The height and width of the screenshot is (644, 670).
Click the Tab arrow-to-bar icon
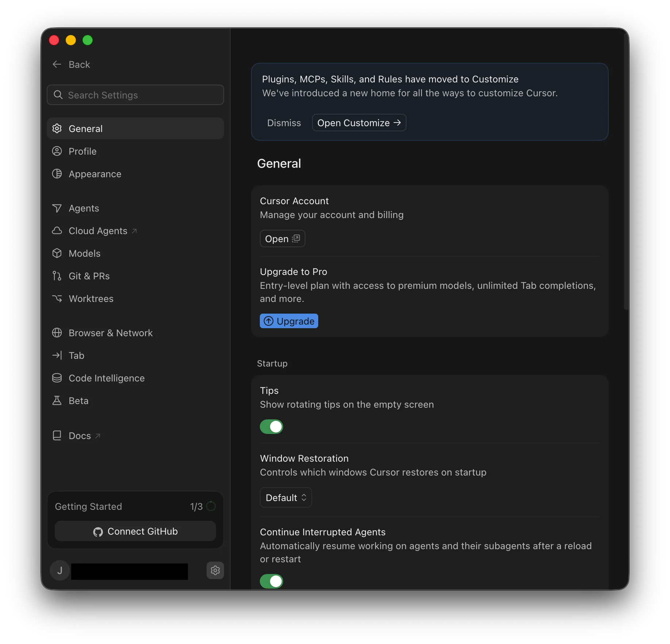click(57, 355)
